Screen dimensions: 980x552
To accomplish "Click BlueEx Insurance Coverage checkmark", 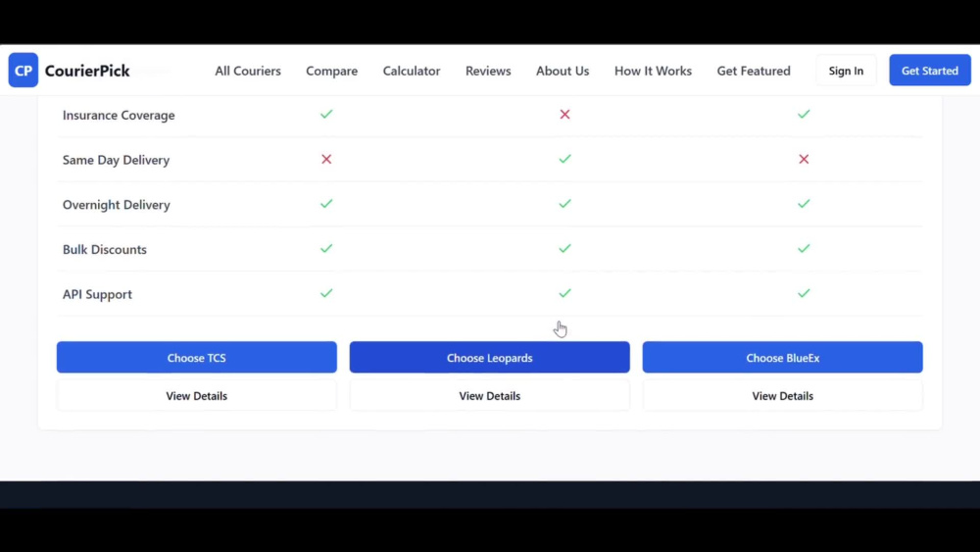I will (x=804, y=115).
